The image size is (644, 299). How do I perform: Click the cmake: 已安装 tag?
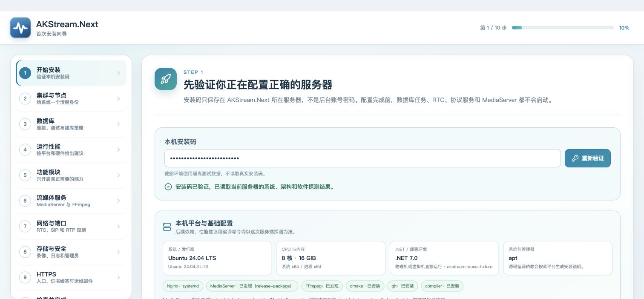pyautogui.click(x=365, y=286)
